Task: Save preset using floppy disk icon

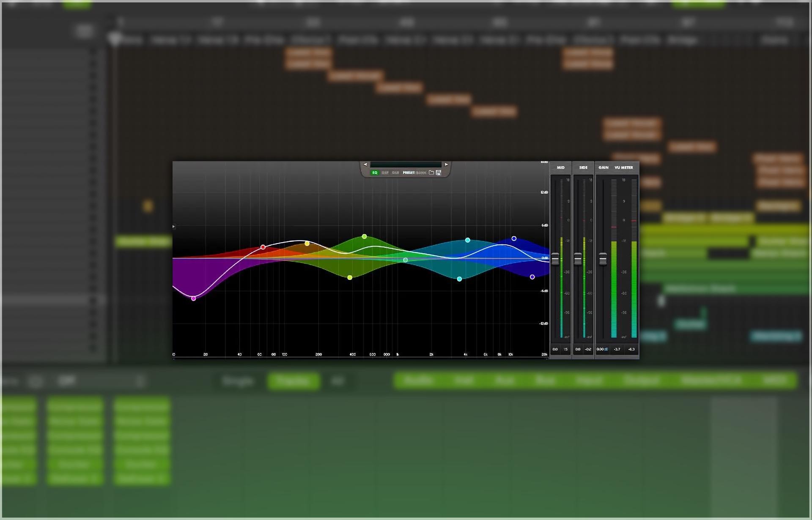Action: pos(439,172)
